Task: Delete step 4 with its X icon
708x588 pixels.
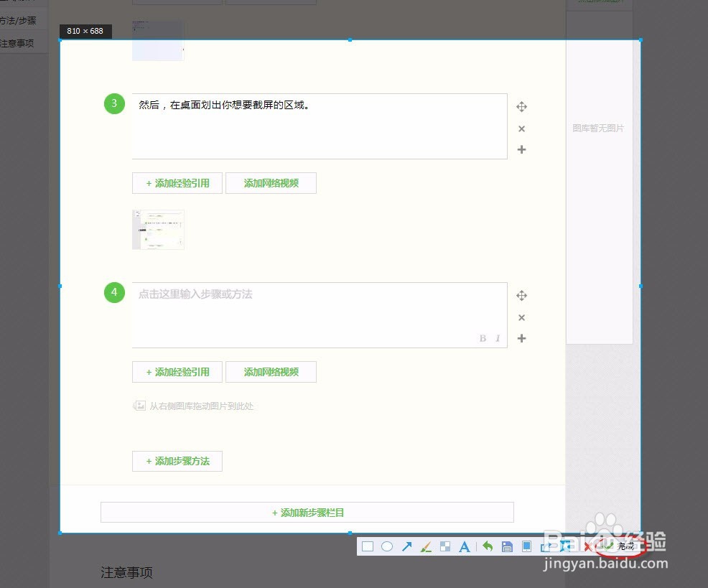Action: [521, 317]
